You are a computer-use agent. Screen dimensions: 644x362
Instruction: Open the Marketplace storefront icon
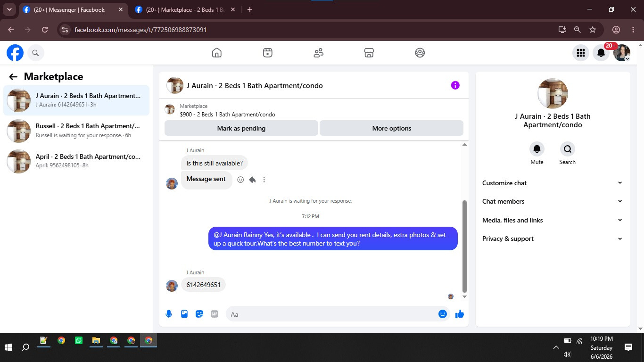(x=369, y=53)
